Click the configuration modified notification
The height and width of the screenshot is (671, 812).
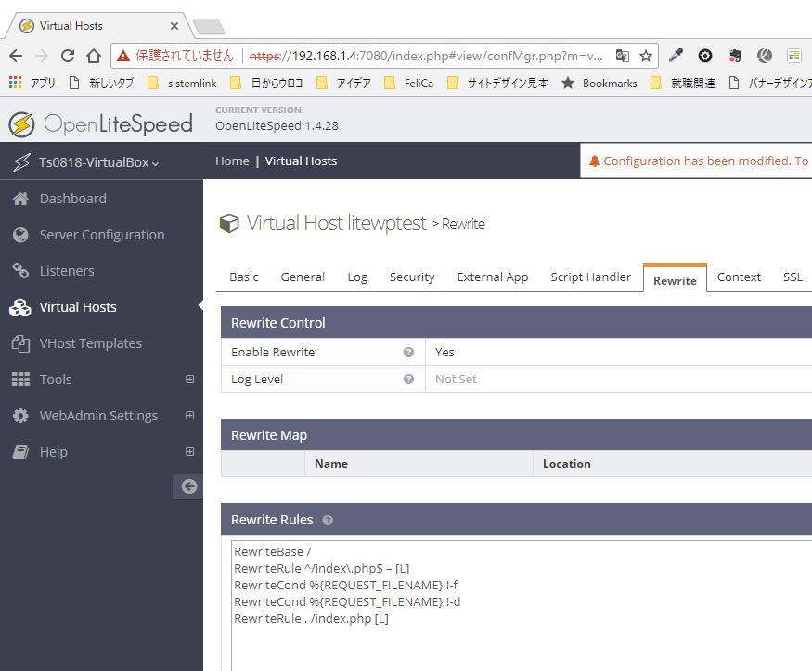pyautogui.click(x=696, y=161)
